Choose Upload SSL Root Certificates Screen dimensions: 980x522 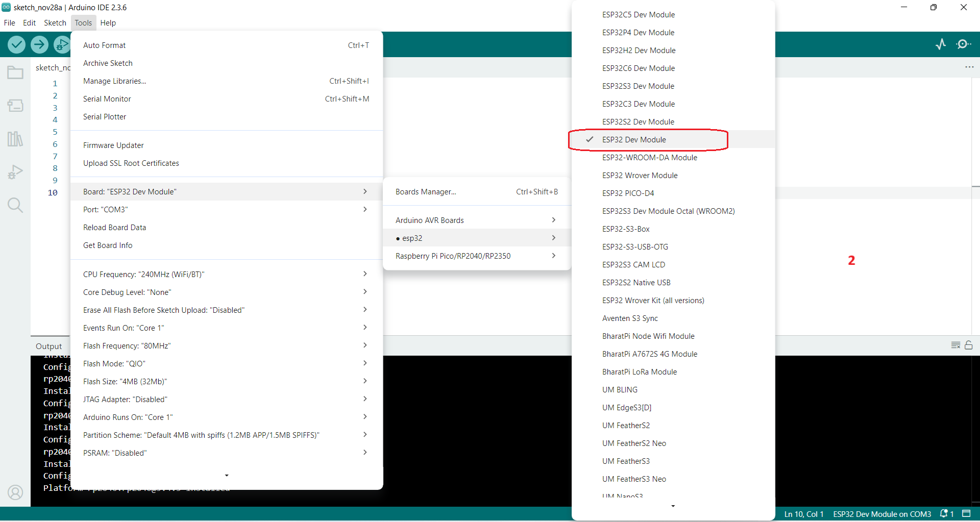[227, 163]
